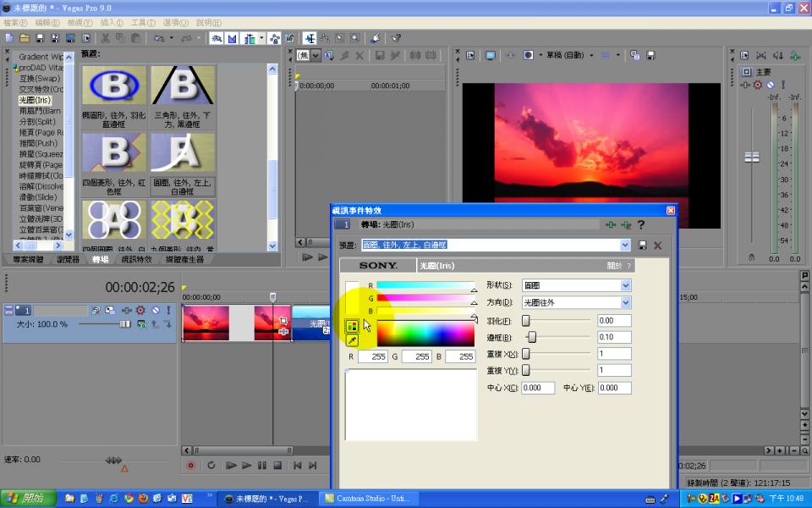Viewport: 812px width, 508px height.
Task: Toggle the track mute icon
Action: coord(155,311)
